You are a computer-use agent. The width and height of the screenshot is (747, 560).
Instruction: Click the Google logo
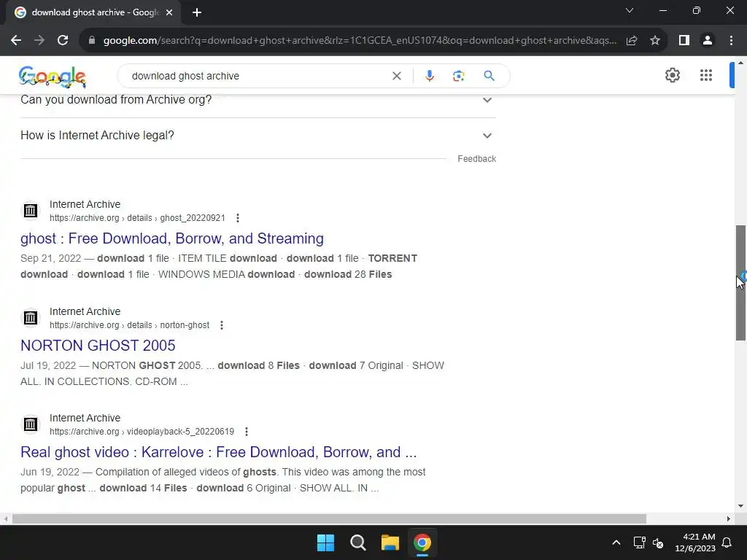53,77
